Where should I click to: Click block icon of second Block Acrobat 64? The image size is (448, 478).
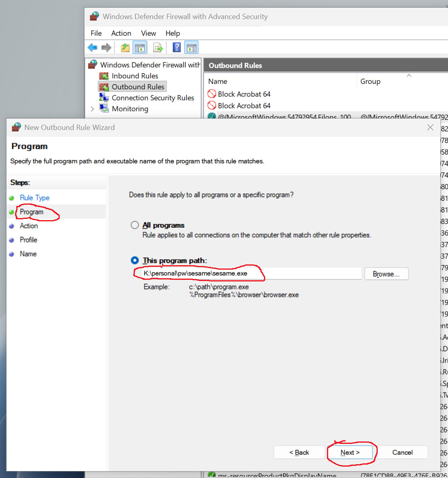[212, 106]
